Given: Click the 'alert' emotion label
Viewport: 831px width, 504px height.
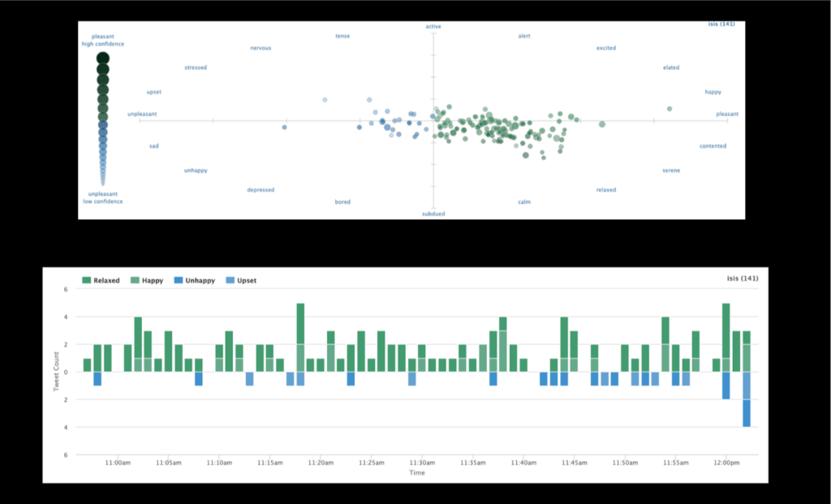Looking at the screenshot, I should pos(524,36).
